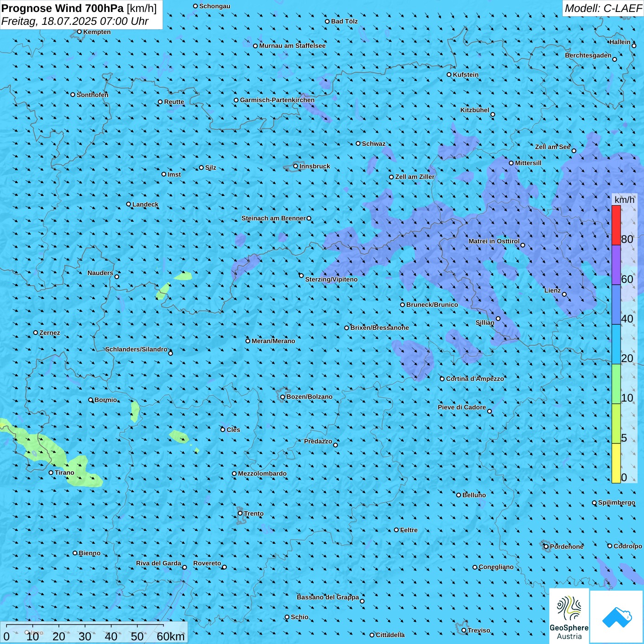Click the Zell am See label
Viewport: 644px width, 644px height.
pos(552,147)
